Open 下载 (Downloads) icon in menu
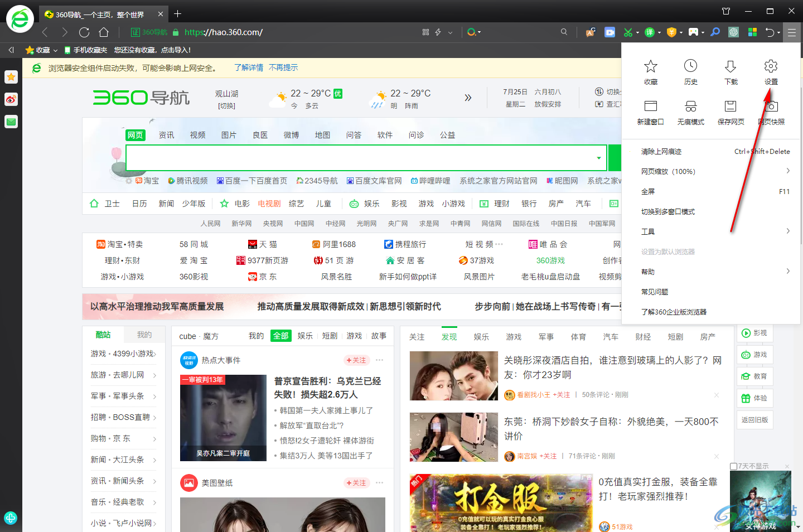Image resolution: width=803 pixels, height=532 pixels. 731,72
